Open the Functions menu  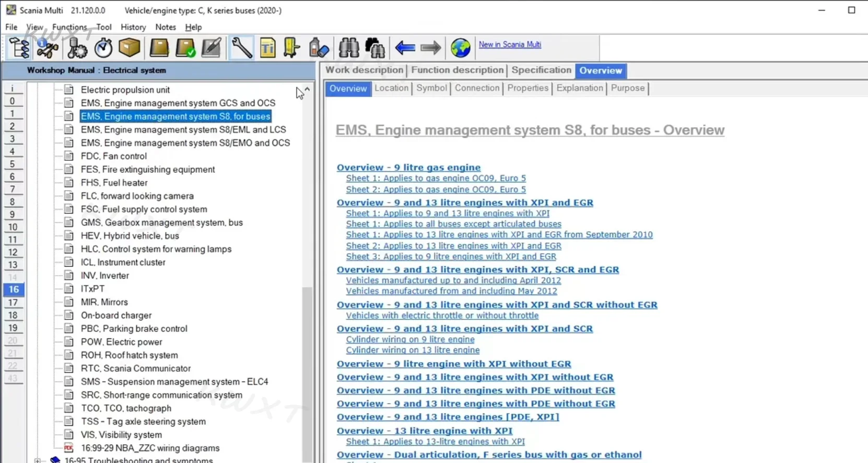[x=69, y=27]
